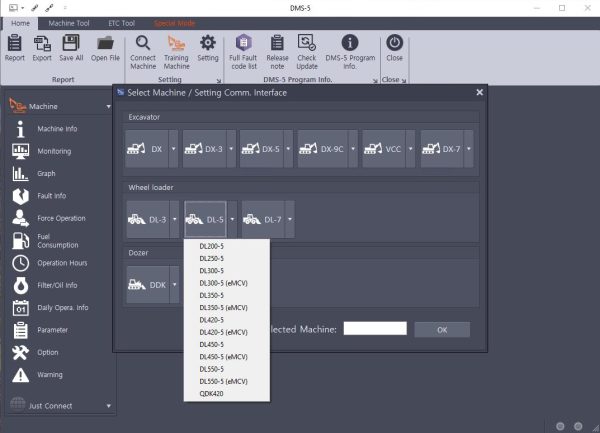Expand the Just Connect sidebar section
Viewport: 600px width, 433px height.
point(109,406)
